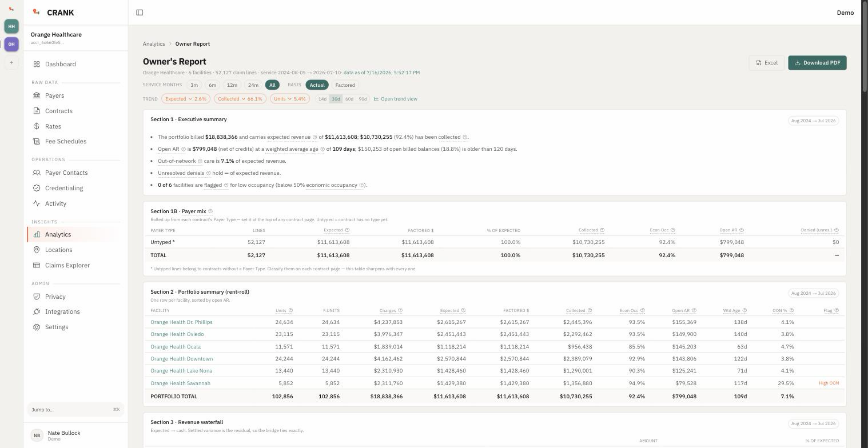Collapse the sidebar with the panel toggle icon
The width and height of the screenshot is (868, 448).
coord(140,13)
